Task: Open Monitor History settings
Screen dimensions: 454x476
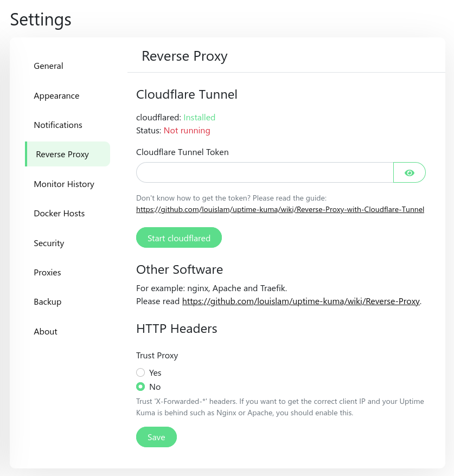Action: point(64,184)
